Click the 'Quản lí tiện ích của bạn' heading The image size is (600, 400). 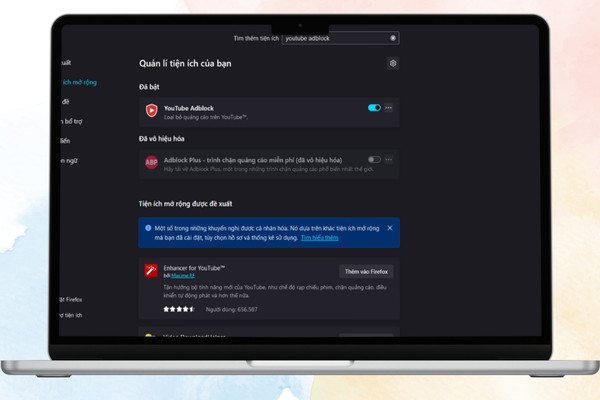coord(185,64)
